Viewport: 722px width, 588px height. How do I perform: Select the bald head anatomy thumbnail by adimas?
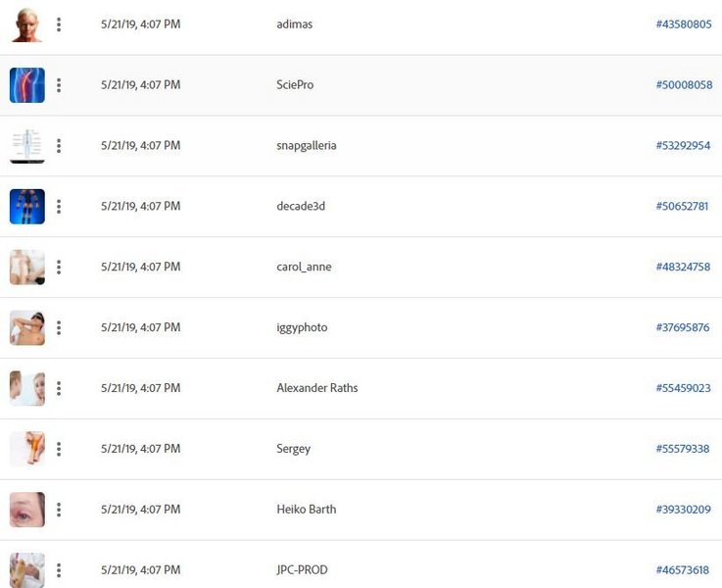[27, 24]
